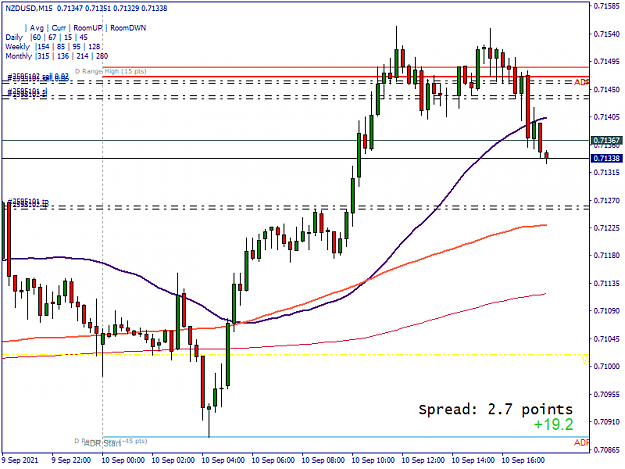Image resolution: width=625 pixels, height=469 pixels.
Task: Click the 10 Sep 10:00 time label
Action: (x=373, y=460)
